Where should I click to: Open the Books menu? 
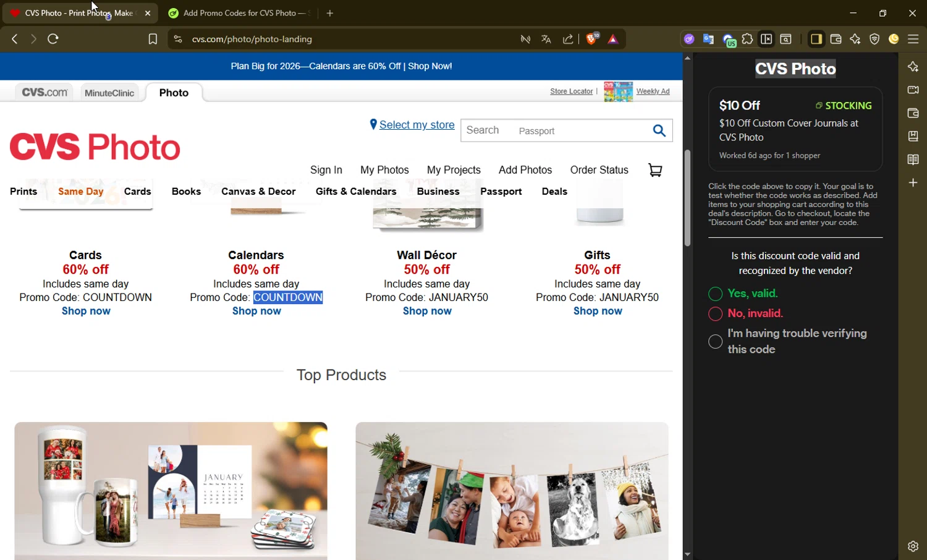[186, 192]
